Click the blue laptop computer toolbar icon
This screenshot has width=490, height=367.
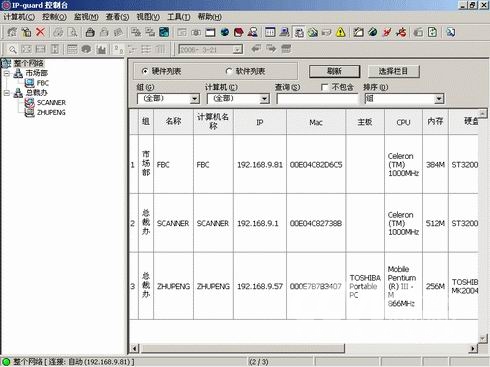(284, 32)
